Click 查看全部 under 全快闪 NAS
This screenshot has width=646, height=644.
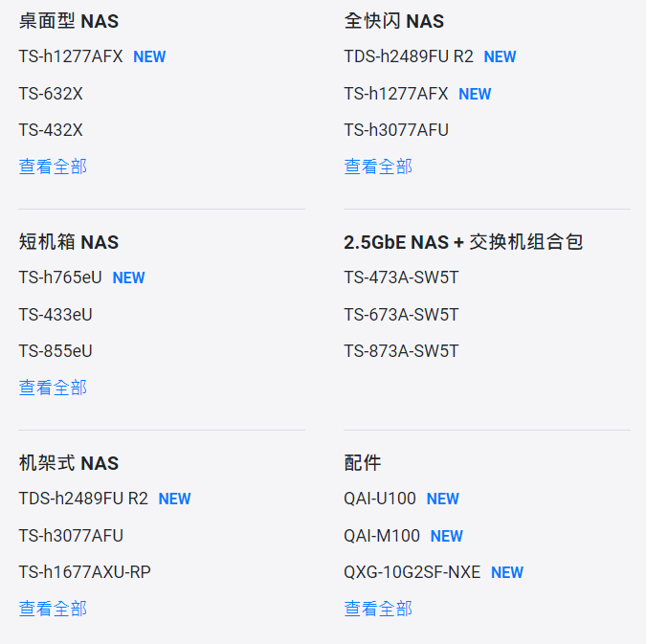coord(378,167)
